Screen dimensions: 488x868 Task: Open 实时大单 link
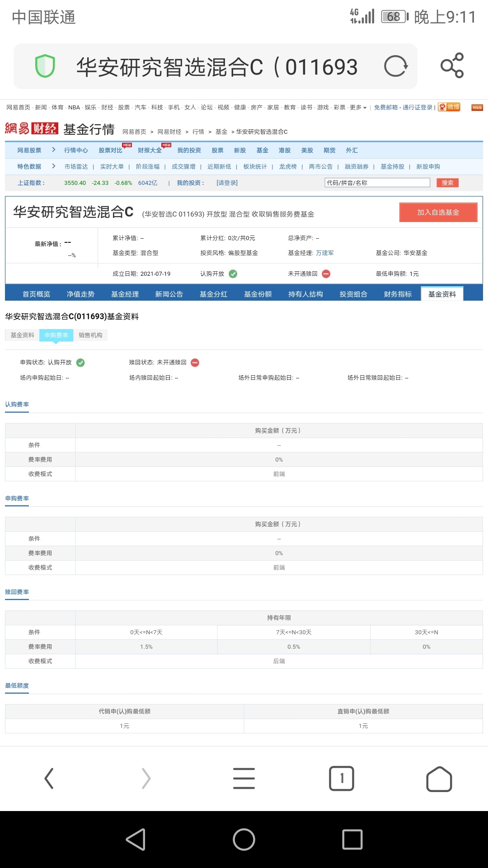coord(112,166)
